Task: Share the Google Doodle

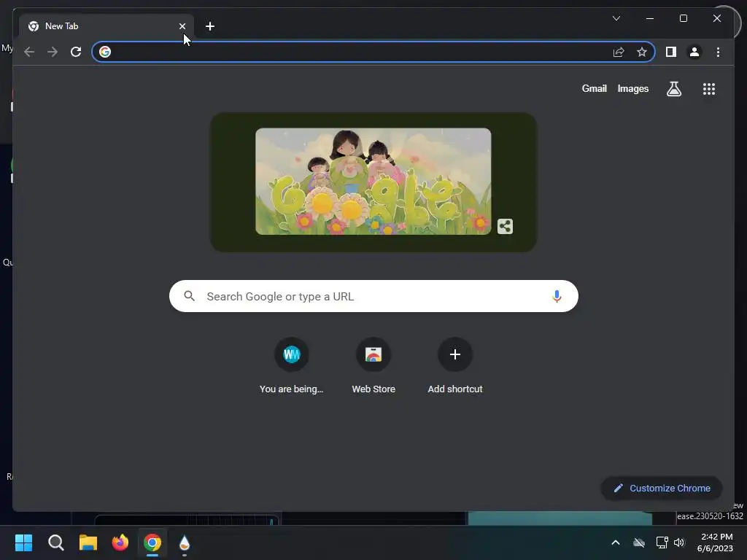Action: pyautogui.click(x=505, y=226)
